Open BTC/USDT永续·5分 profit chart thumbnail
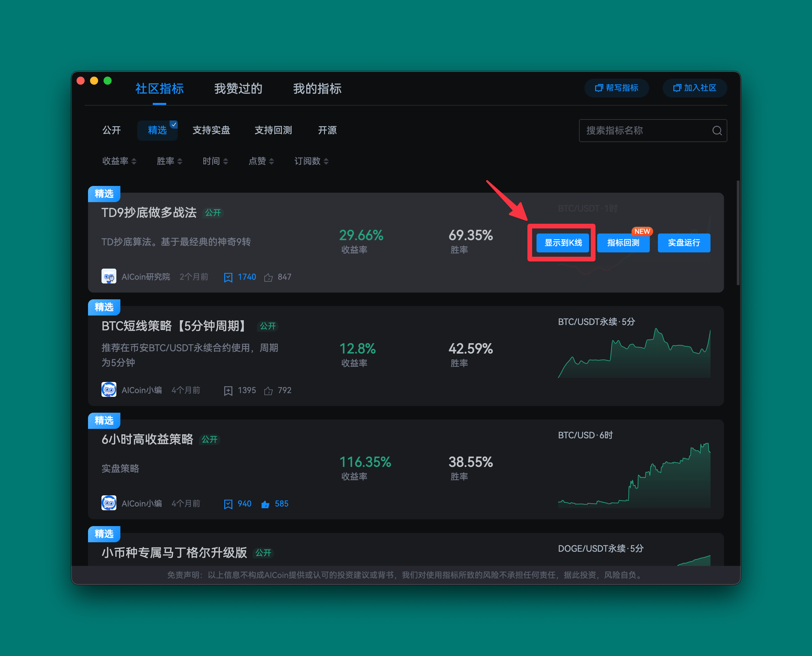Viewport: 812px width, 656px height. pos(634,353)
